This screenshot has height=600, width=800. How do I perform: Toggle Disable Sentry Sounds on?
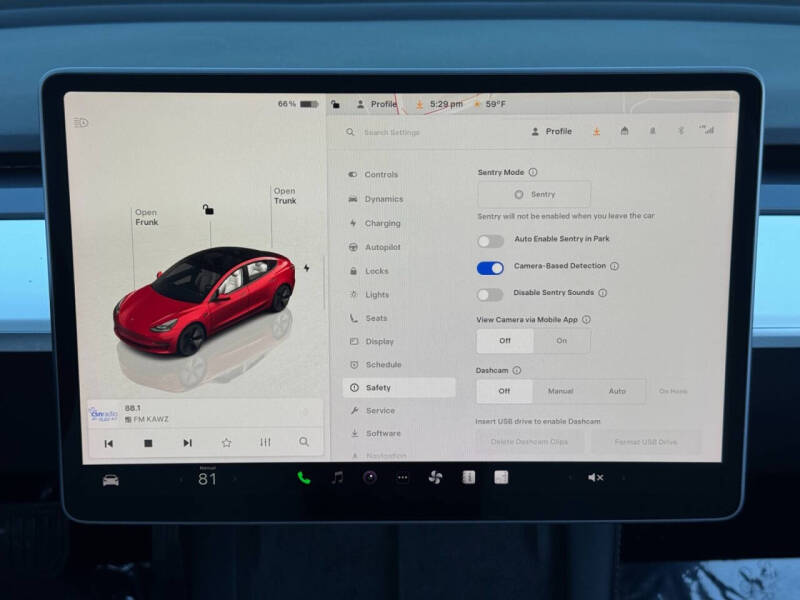tap(489, 294)
